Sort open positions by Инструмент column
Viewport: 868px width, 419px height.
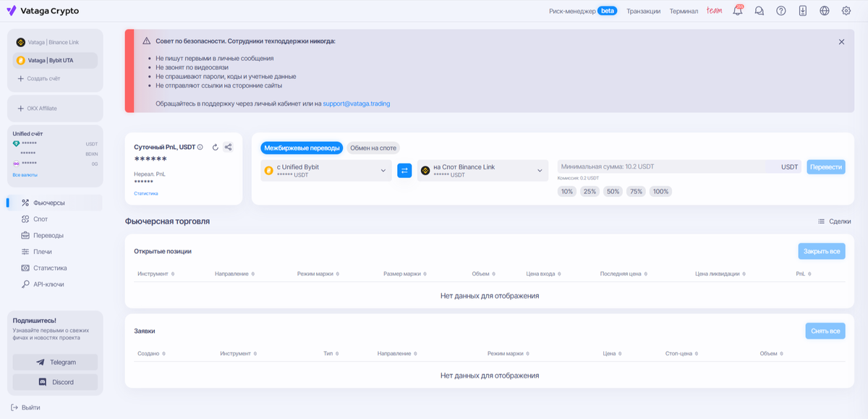click(x=156, y=274)
